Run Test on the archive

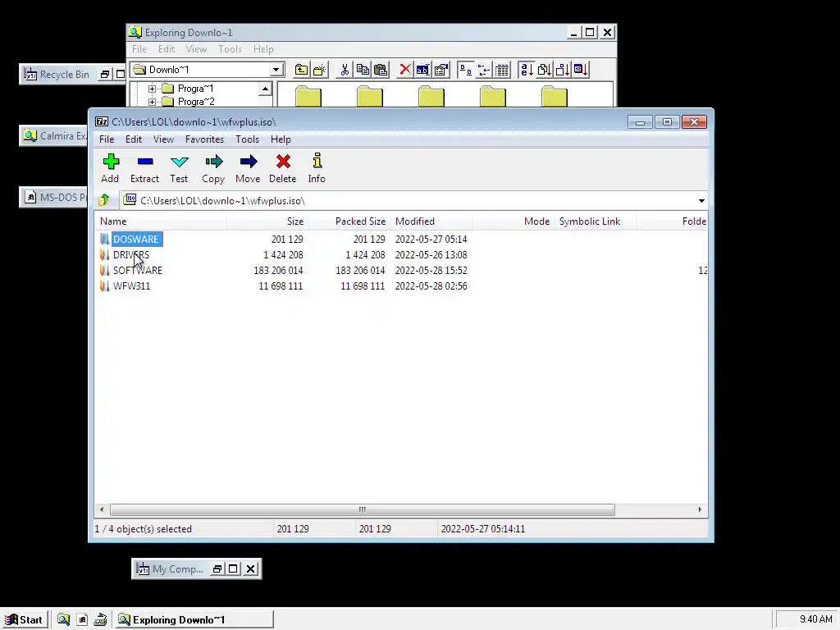coord(179,168)
